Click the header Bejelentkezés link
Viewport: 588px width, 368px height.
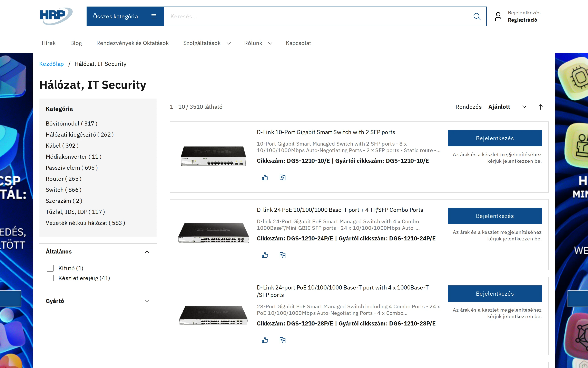(524, 13)
